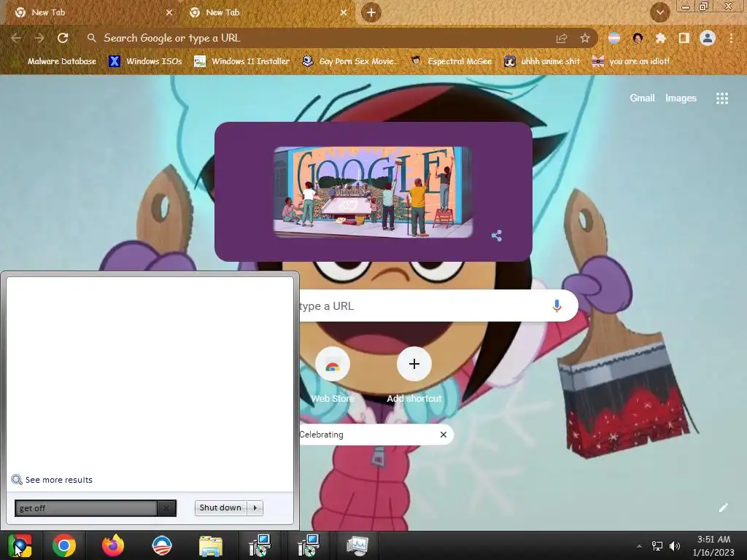This screenshot has width=747, height=560.
Task: Open the uhhh anime shit bookmark
Action: pos(543,61)
